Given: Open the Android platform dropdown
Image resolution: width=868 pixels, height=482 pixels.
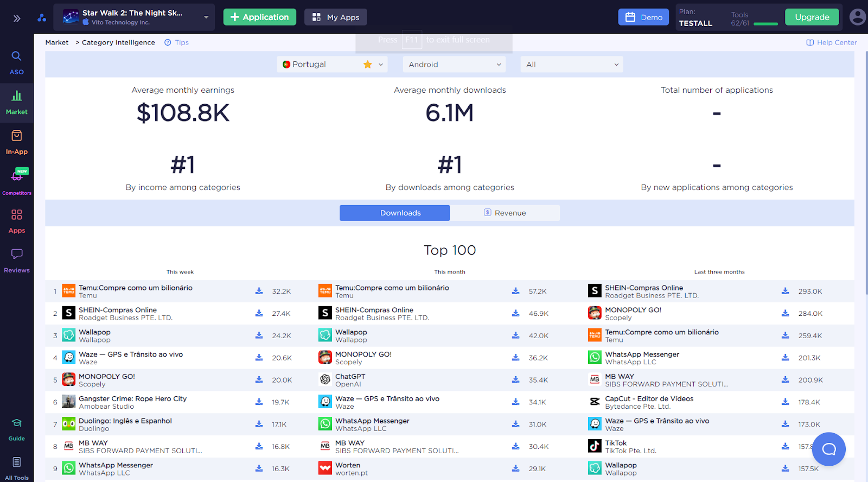Looking at the screenshot, I should (x=454, y=65).
